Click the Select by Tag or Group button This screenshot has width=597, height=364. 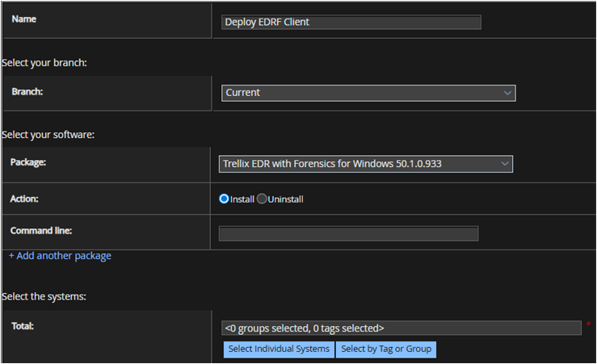(386, 349)
